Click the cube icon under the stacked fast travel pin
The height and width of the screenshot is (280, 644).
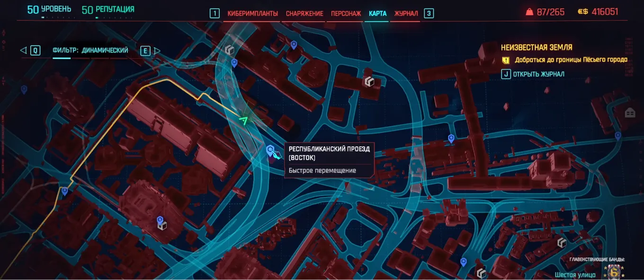point(162,227)
